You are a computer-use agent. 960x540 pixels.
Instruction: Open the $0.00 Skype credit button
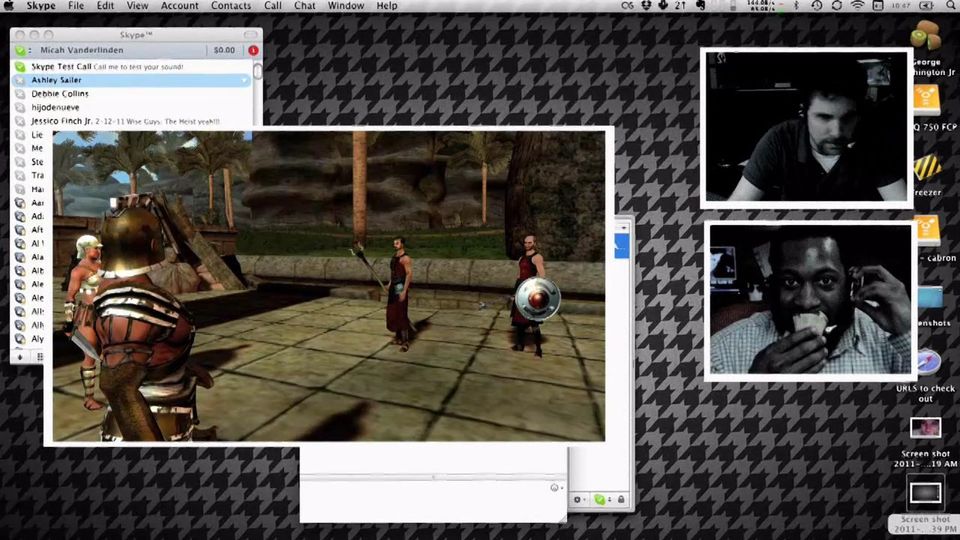click(224, 50)
